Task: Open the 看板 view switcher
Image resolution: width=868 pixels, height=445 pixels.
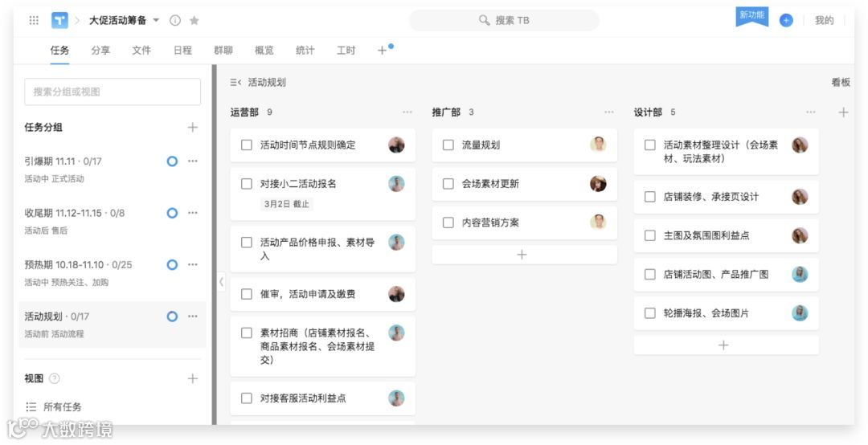Action: (840, 82)
